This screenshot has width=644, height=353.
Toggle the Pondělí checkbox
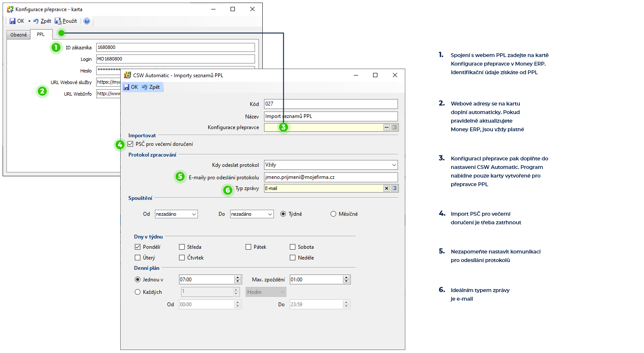[x=138, y=247]
